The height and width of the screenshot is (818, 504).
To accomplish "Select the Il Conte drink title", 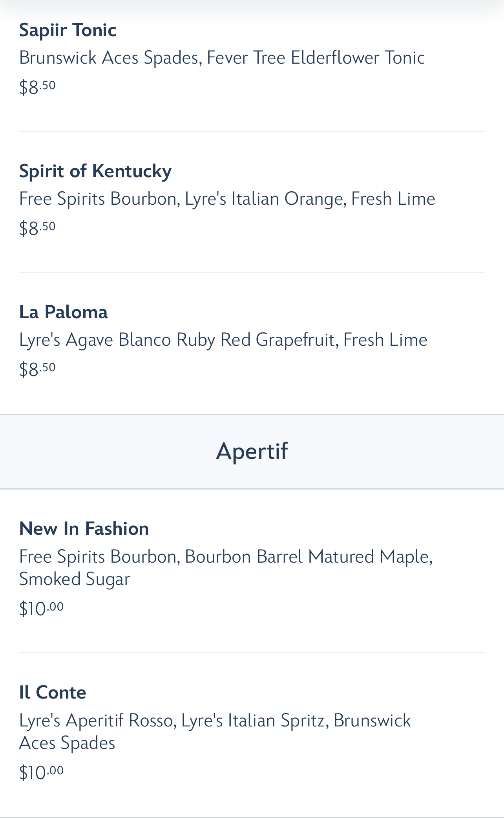I will [53, 693].
